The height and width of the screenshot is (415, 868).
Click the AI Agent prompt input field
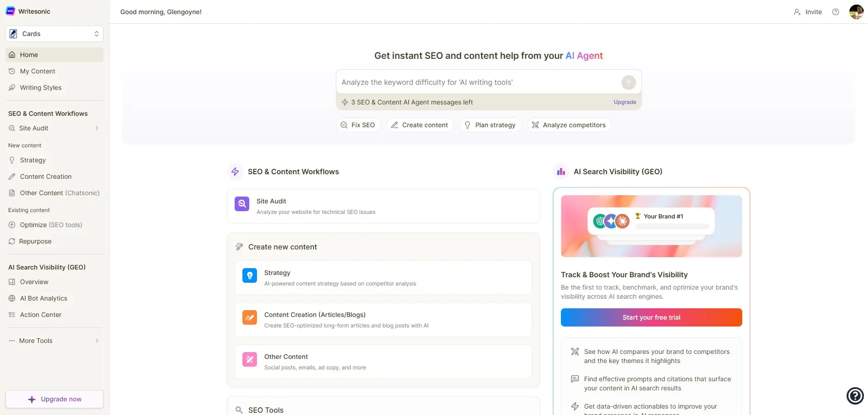[x=478, y=83]
